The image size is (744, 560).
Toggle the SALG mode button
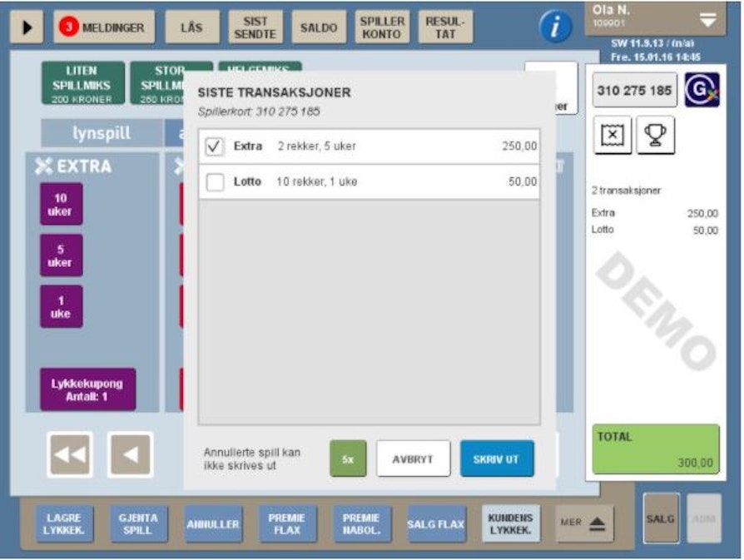click(661, 518)
